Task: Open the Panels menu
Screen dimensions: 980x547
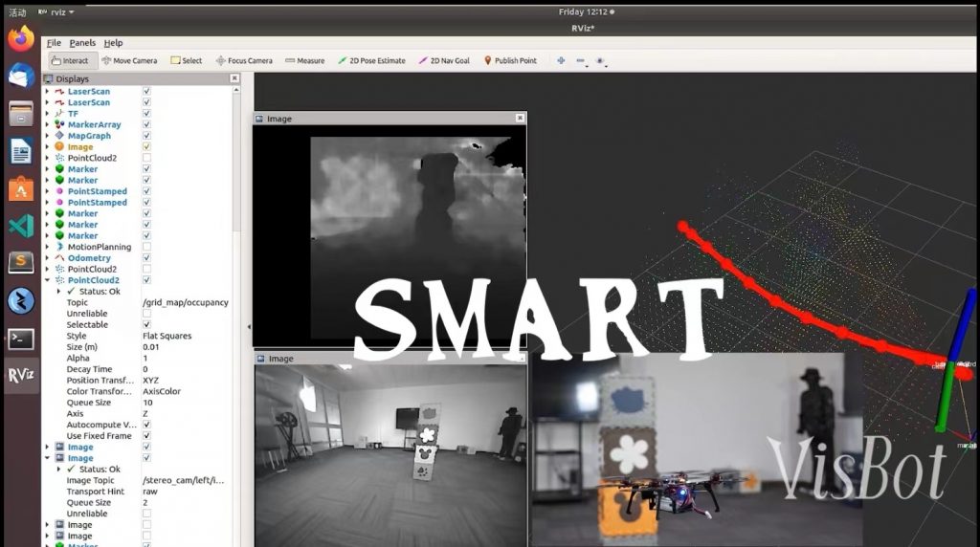Action: pos(82,43)
